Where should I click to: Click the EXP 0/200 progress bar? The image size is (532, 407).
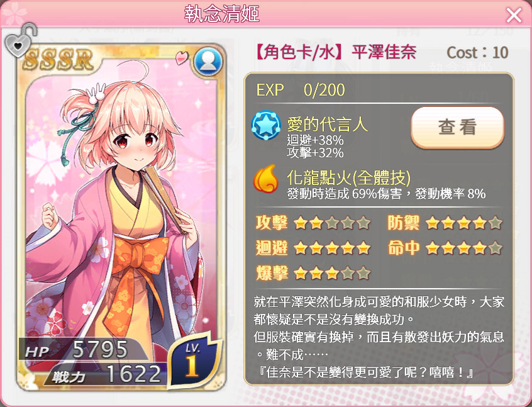coord(379,90)
